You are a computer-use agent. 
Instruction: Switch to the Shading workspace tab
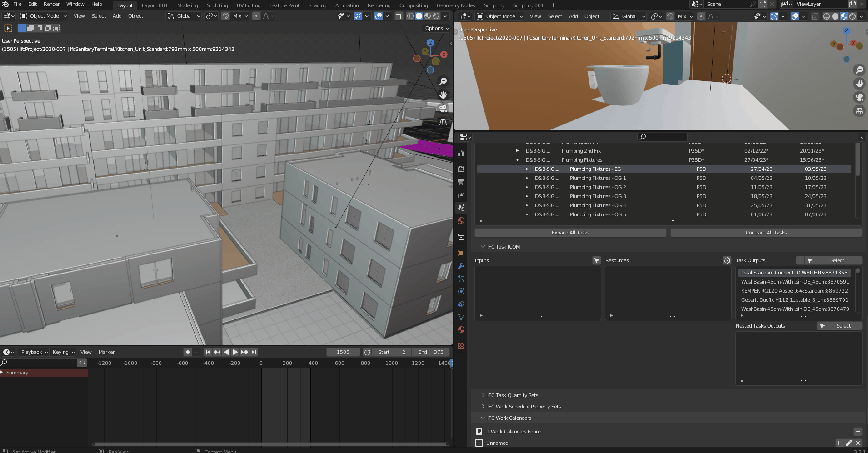point(317,5)
